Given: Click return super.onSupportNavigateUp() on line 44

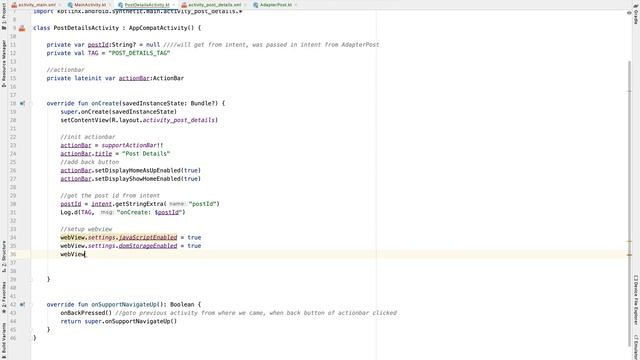Looking at the screenshot, I should point(119,321).
